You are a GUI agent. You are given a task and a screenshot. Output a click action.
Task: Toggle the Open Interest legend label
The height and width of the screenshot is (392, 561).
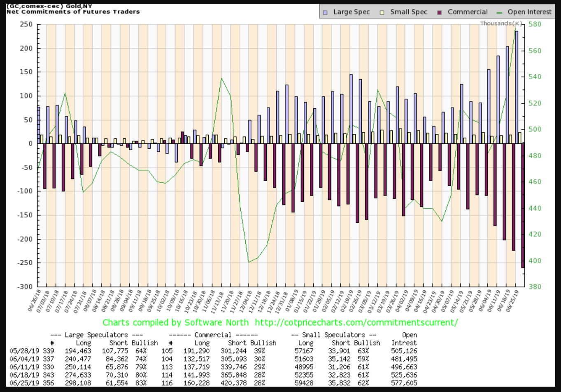pyautogui.click(x=529, y=12)
